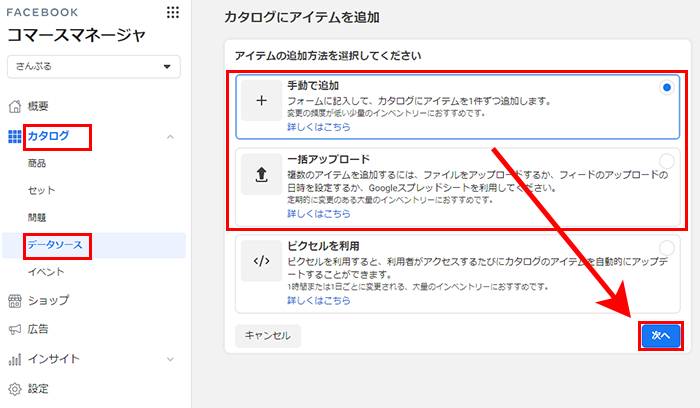
Task: Click the ピクセルを利用 option title
Action: pyautogui.click(x=323, y=246)
